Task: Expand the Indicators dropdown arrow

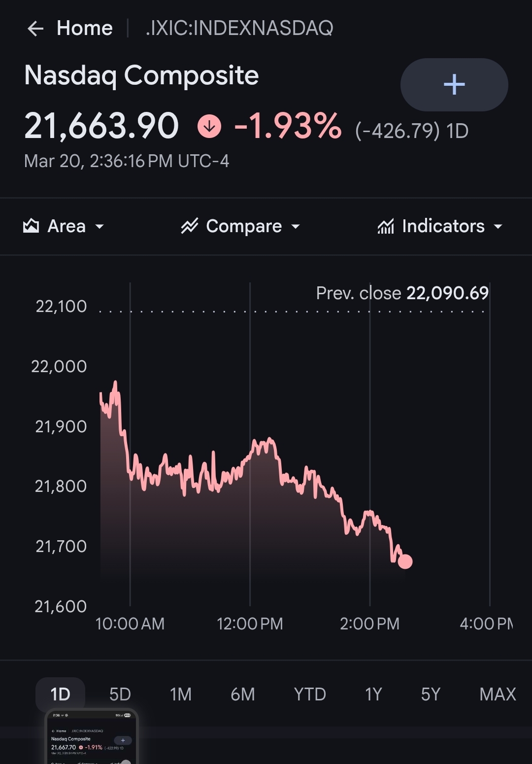Action: (x=498, y=227)
